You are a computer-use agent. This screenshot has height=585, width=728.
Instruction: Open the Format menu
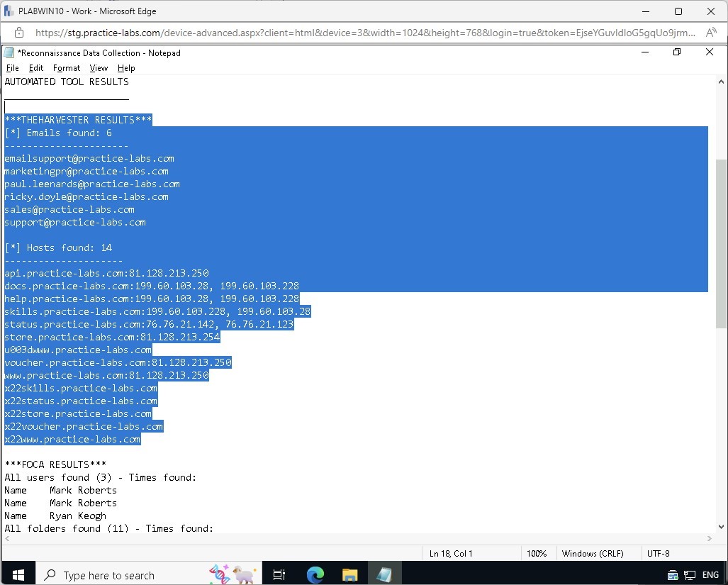[x=67, y=68]
